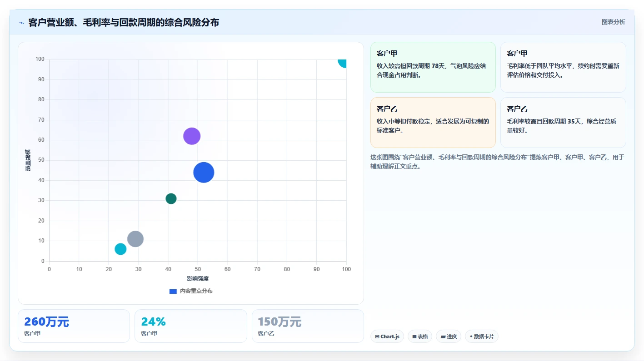
Task: Click the Chart.js tag
Action: coord(387,336)
